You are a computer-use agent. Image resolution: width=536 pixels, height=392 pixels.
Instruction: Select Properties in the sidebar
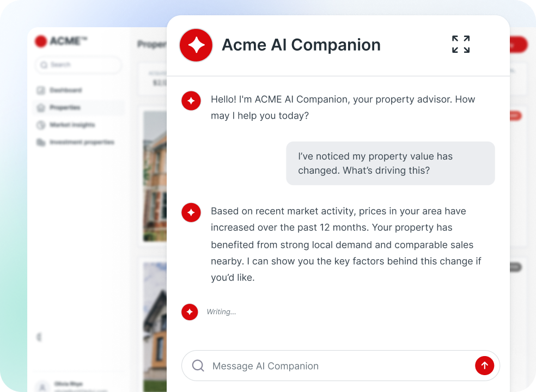[65, 108]
